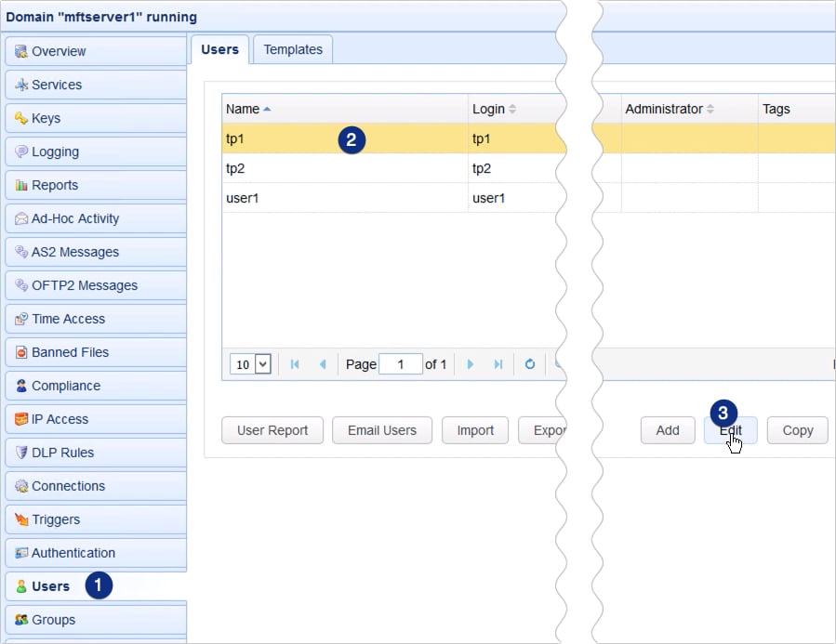Image resolution: width=836 pixels, height=644 pixels.
Task: Click the page number input field
Action: 401,364
